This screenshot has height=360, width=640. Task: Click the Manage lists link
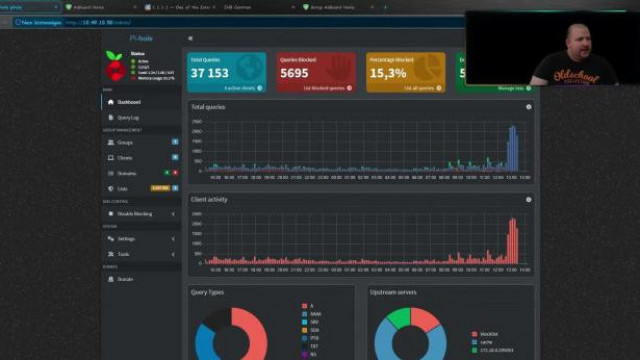click(x=511, y=88)
